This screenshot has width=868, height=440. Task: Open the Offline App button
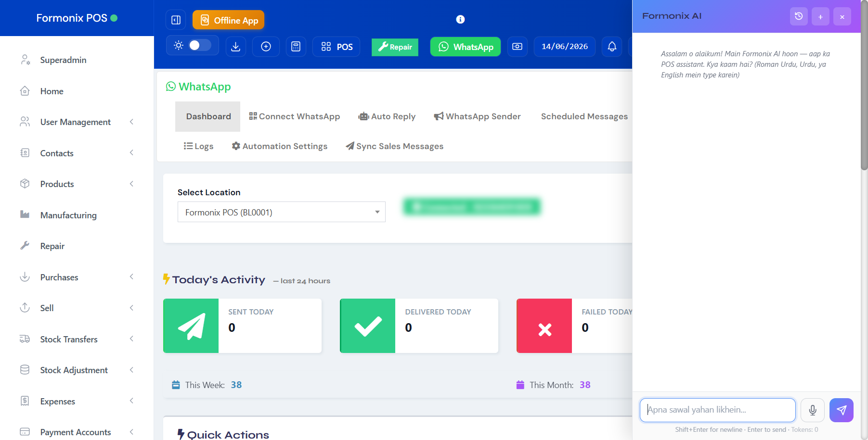(x=228, y=20)
